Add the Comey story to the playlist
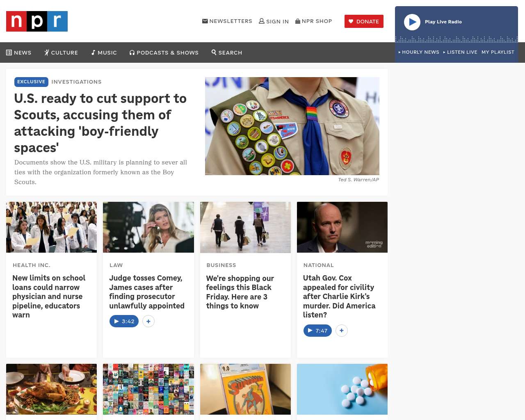 (x=148, y=321)
